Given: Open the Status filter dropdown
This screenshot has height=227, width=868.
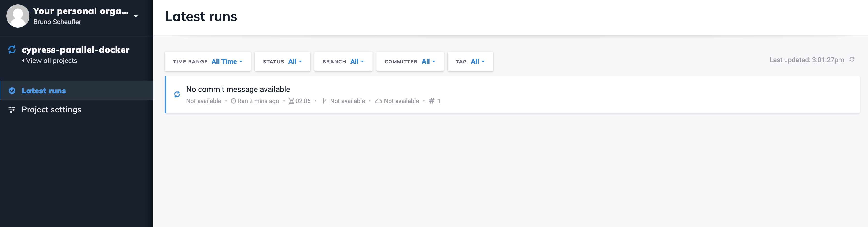Looking at the screenshot, I should pos(282,61).
